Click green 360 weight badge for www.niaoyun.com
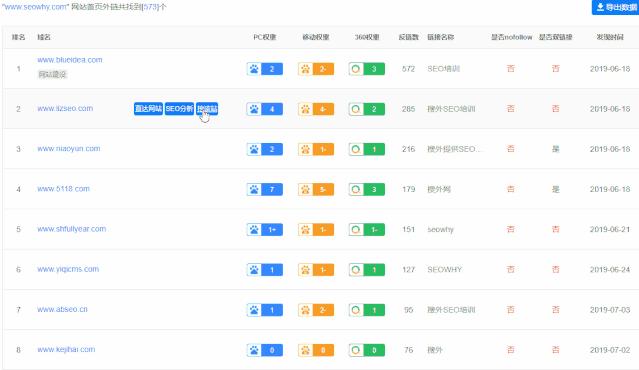The height and width of the screenshot is (370, 639). (x=367, y=149)
